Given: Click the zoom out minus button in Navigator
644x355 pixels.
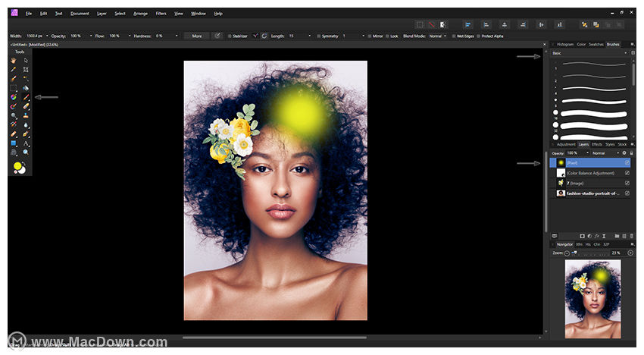Looking at the screenshot, I should pyautogui.click(x=567, y=253).
